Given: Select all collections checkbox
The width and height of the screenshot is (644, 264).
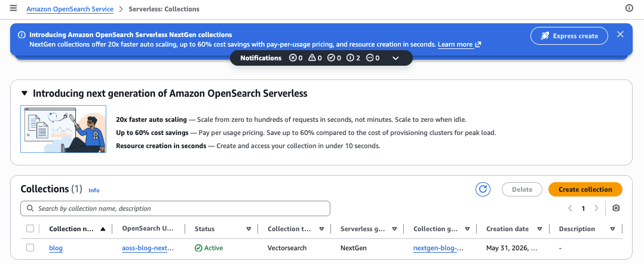Looking at the screenshot, I should coord(30,229).
